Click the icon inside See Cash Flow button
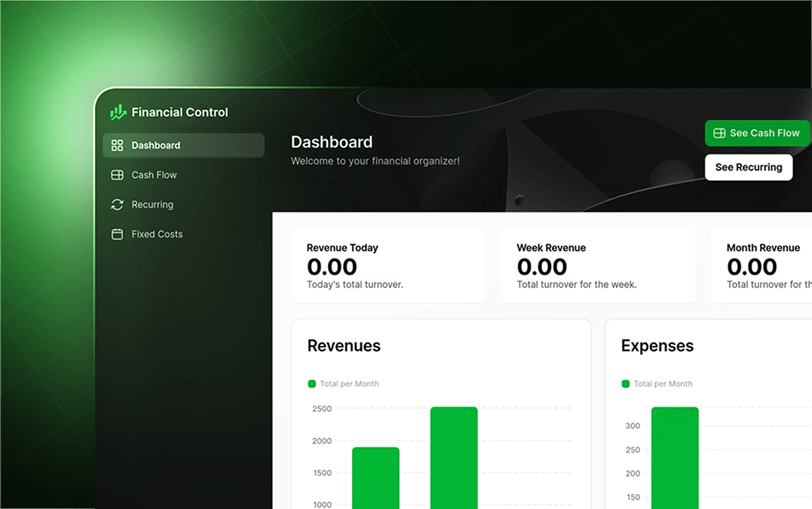The image size is (812, 509). pyautogui.click(x=719, y=133)
